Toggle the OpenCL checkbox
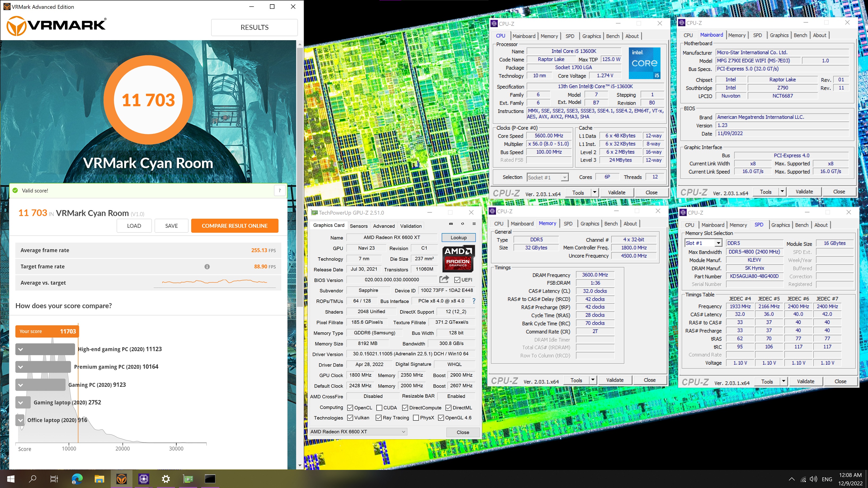Screen dimensions: 868x488 [350, 408]
